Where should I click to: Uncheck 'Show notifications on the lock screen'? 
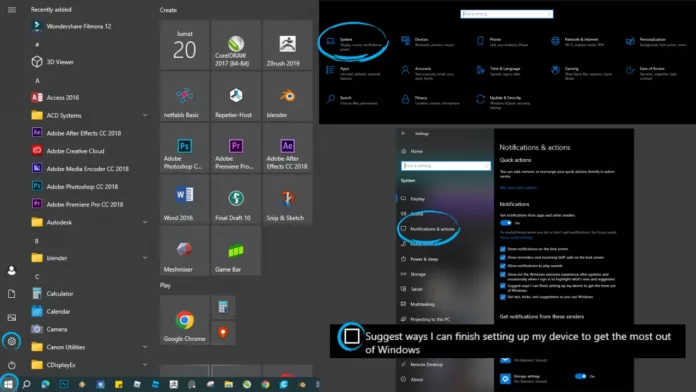502,249
